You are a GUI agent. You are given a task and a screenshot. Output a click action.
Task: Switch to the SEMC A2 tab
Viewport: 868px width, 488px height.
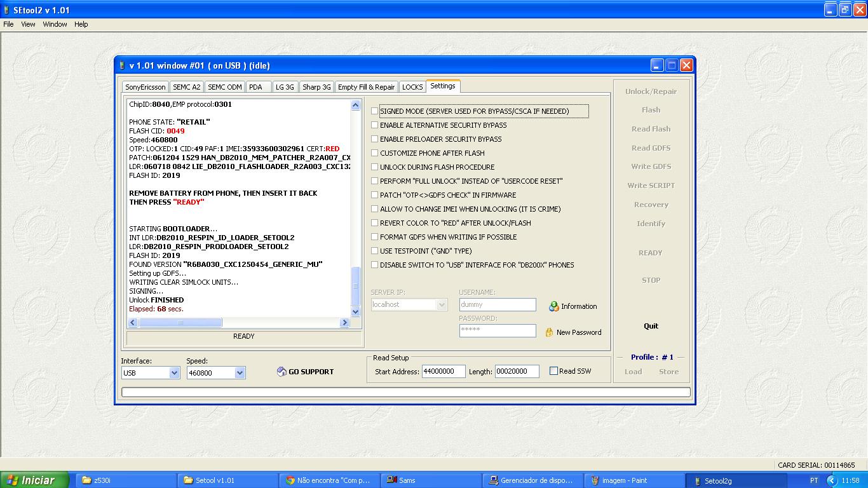[187, 87]
